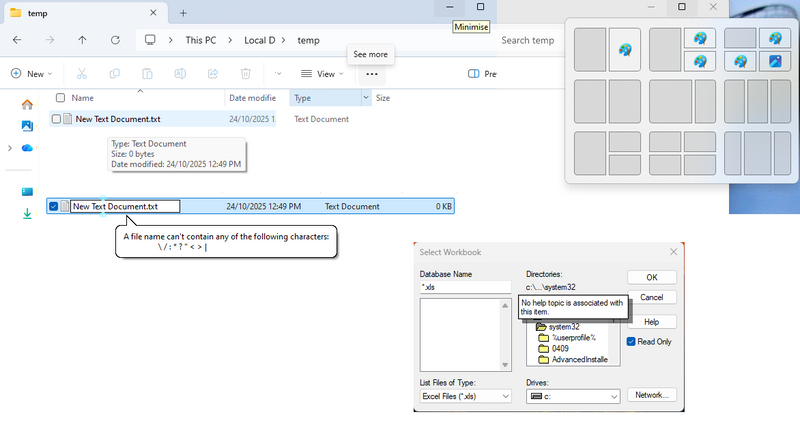Open Home from the sidebar icon
Screen dimensions: 800x446
(x=27, y=104)
